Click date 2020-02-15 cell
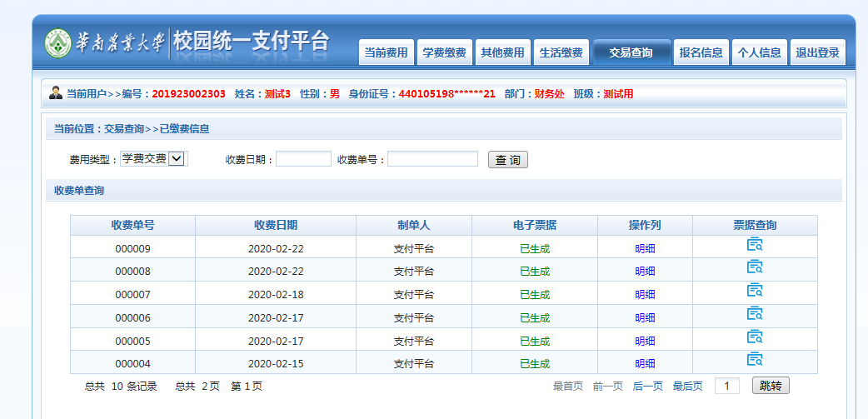Viewport: 868px width, 419px height. 276,364
